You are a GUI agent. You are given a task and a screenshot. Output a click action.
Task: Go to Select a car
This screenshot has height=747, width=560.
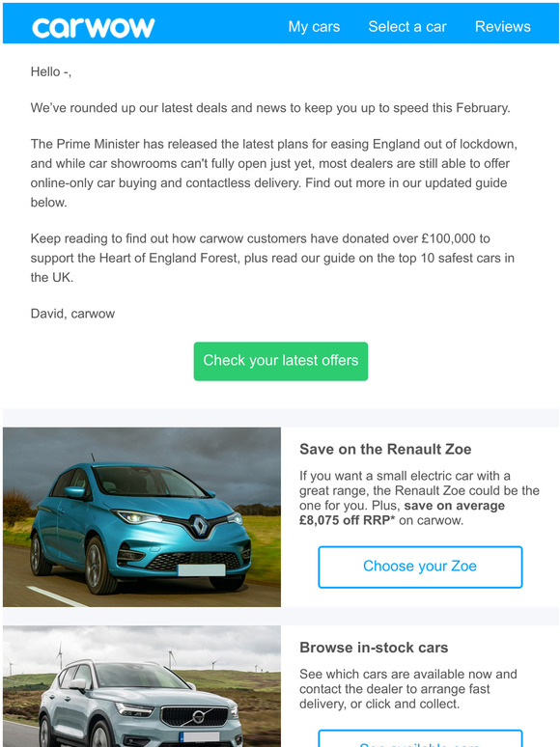407,27
